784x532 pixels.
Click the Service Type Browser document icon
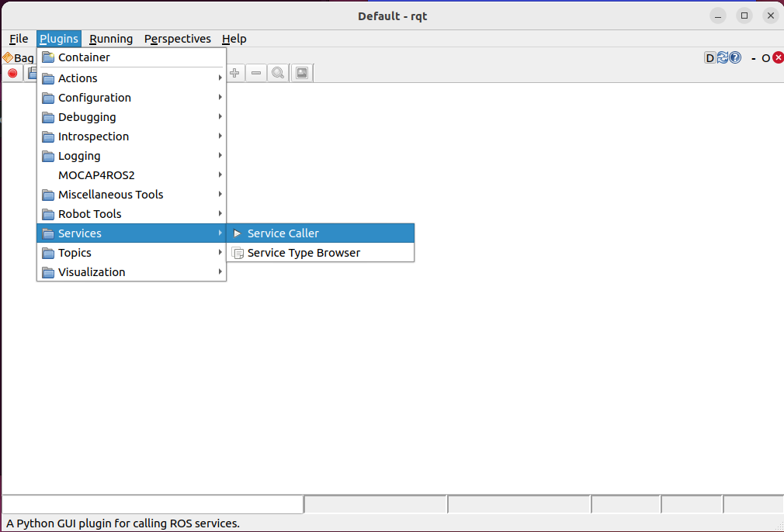point(238,253)
